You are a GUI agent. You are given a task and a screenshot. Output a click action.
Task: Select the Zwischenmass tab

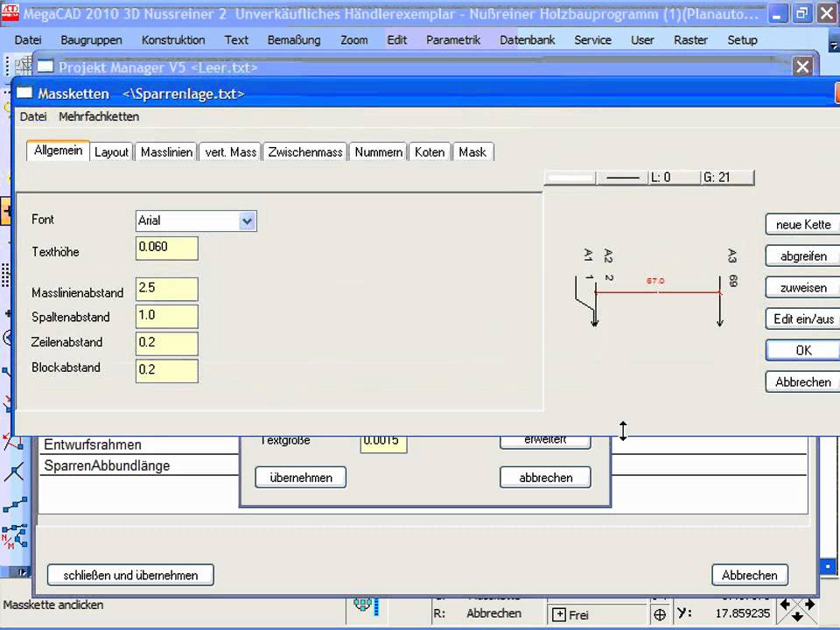click(304, 152)
